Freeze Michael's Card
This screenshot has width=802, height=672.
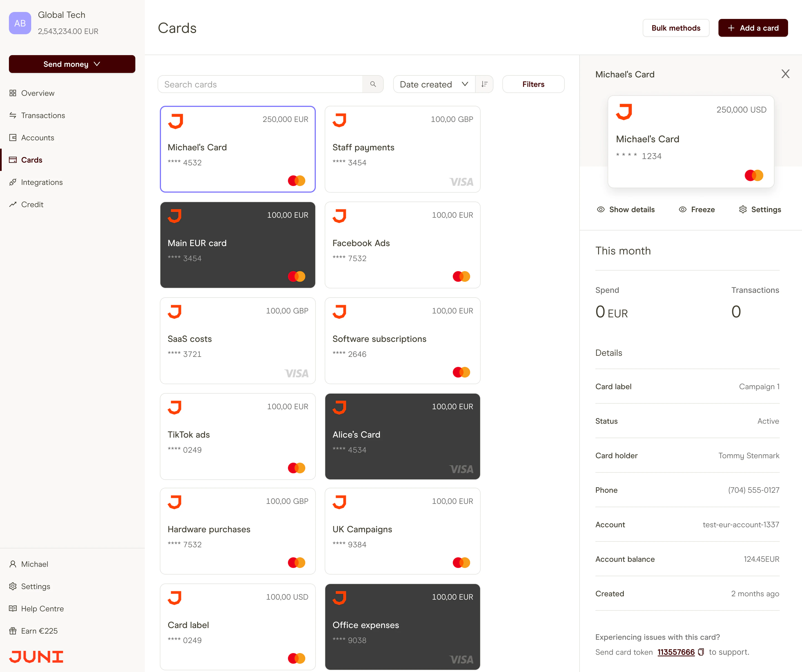pos(696,209)
